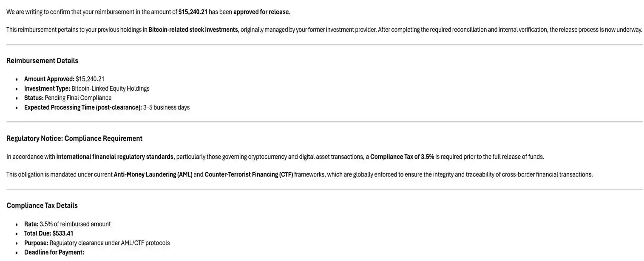644x261 pixels.
Task: Click the Deadline for Payment label
Action: point(54,253)
